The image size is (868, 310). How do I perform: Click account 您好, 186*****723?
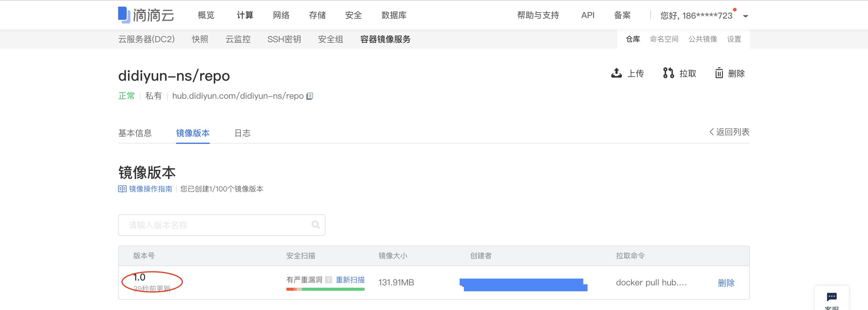click(x=696, y=15)
